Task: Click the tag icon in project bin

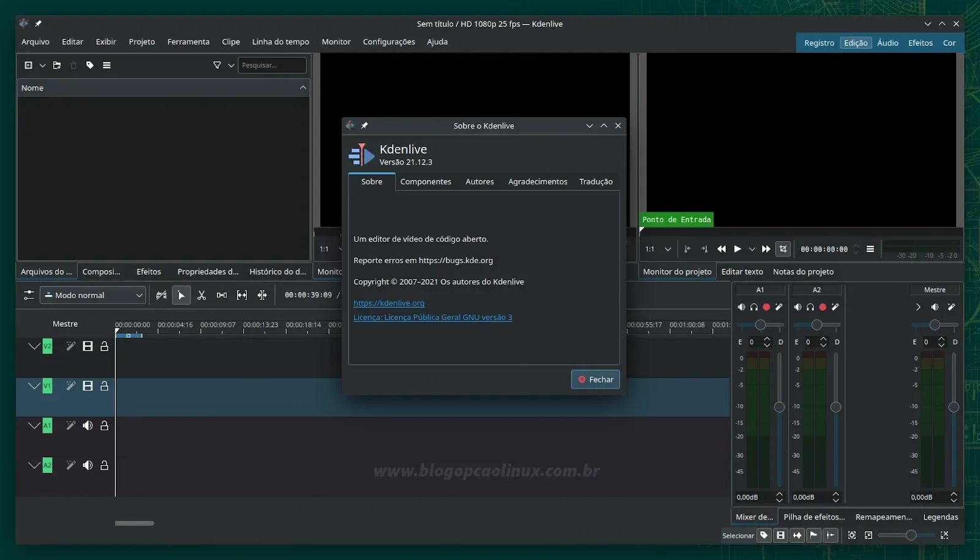Action: (x=90, y=65)
